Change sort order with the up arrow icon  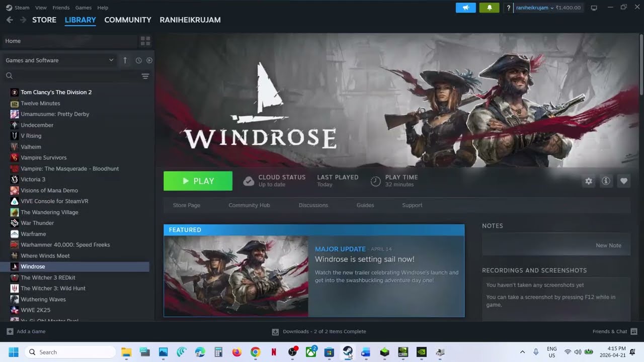[125, 60]
